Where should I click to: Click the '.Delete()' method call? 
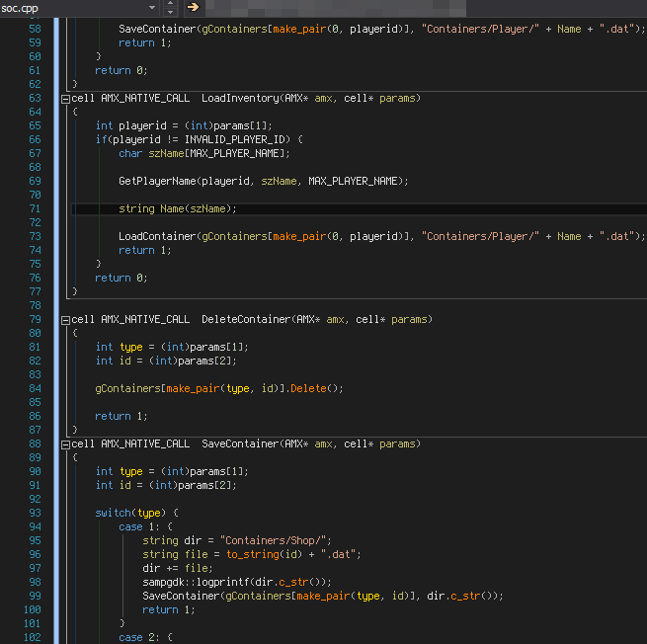pyautogui.click(x=314, y=388)
